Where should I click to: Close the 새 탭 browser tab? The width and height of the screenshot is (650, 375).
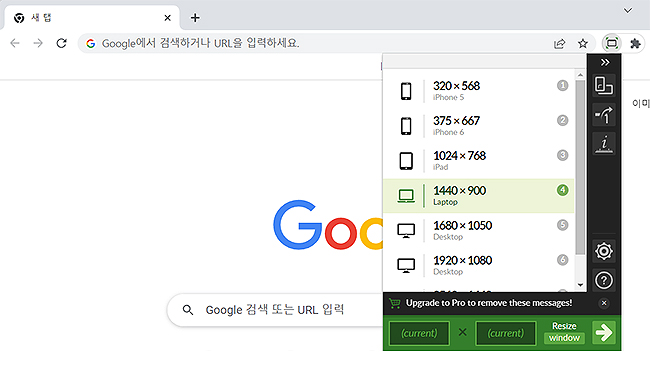point(167,18)
